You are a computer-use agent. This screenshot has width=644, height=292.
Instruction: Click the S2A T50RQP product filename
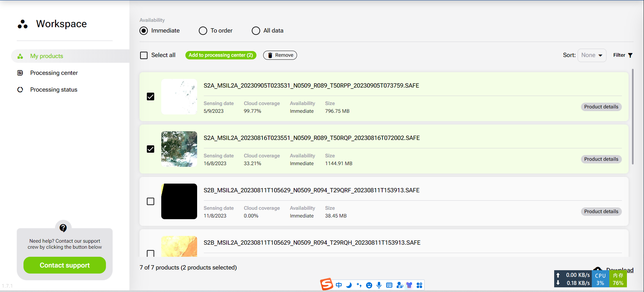(x=311, y=138)
